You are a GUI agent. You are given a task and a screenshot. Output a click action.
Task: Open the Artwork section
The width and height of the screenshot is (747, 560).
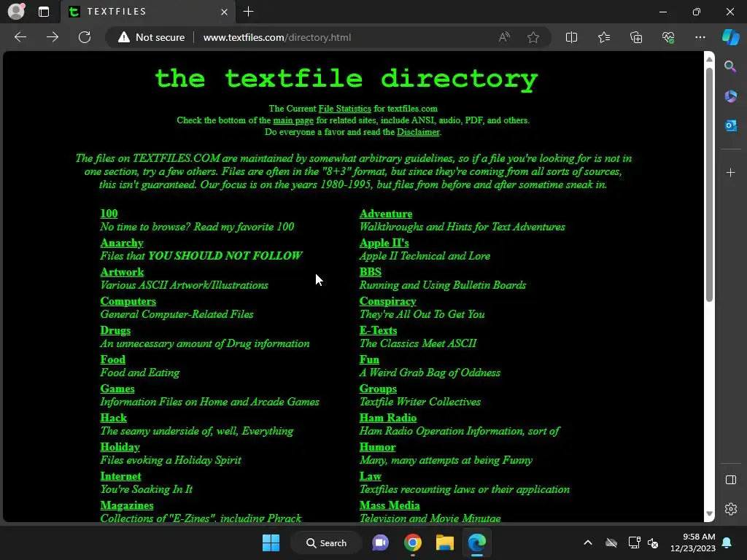coord(122,272)
